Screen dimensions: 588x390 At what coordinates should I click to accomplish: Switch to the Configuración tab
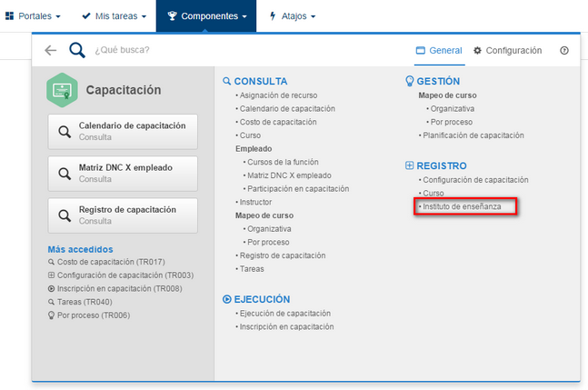click(x=508, y=50)
